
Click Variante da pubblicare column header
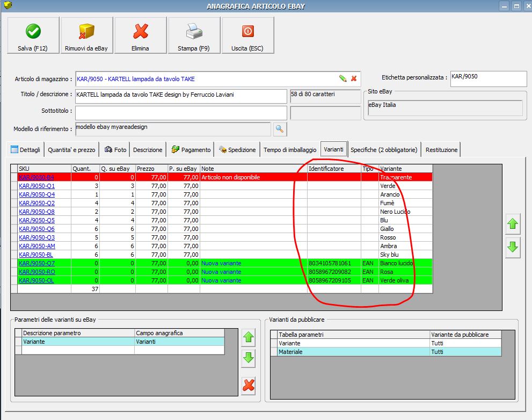pyautogui.click(x=465, y=335)
